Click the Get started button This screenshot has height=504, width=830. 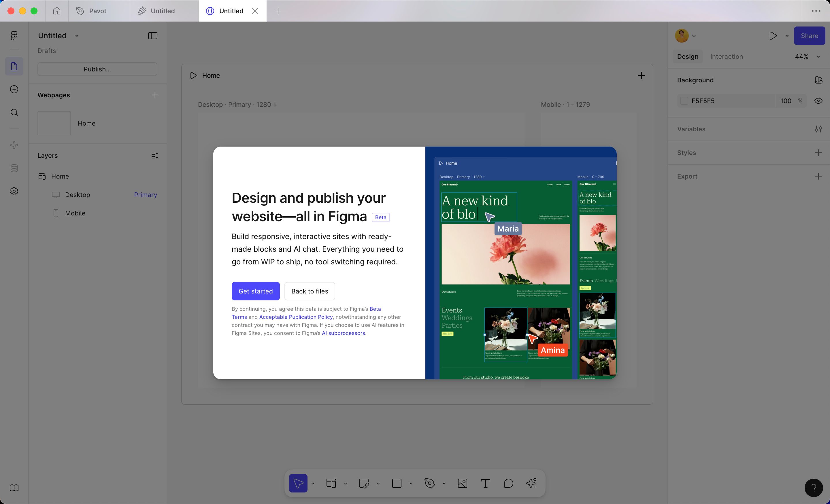pos(255,291)
